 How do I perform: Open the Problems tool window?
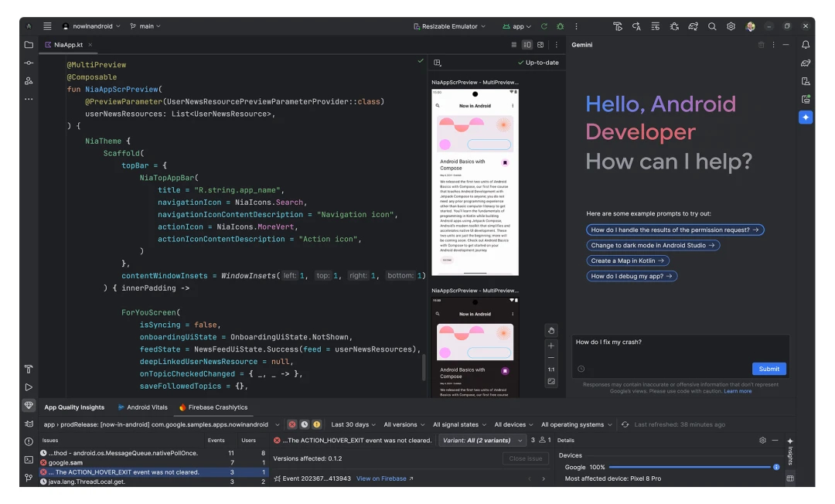pyautogui.click(x=29, y=441)
